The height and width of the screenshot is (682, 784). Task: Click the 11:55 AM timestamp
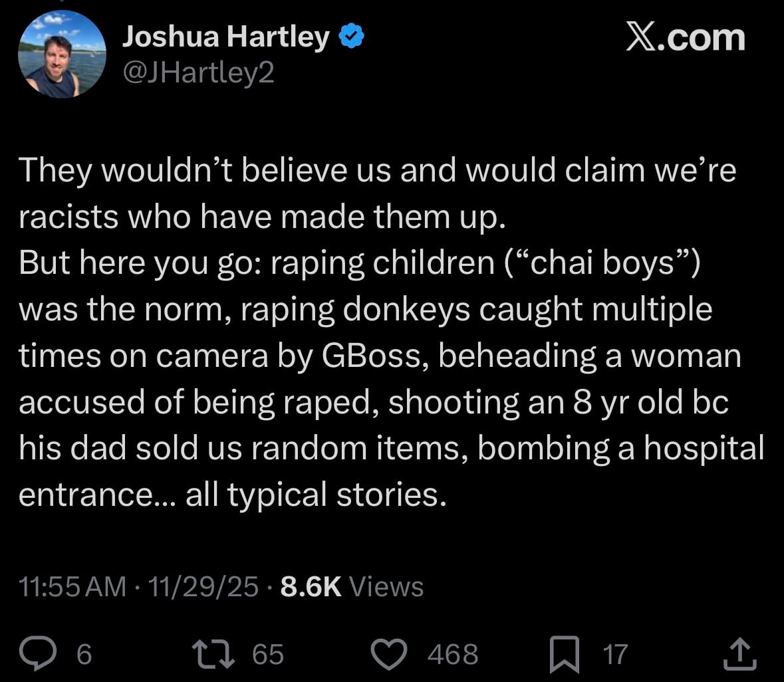pos(72,586)
